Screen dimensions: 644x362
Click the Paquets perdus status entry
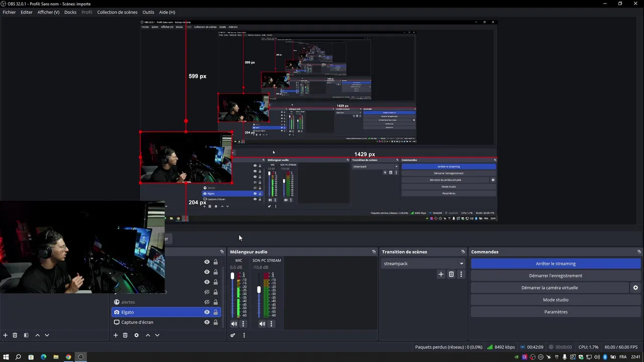coord(449,347)
